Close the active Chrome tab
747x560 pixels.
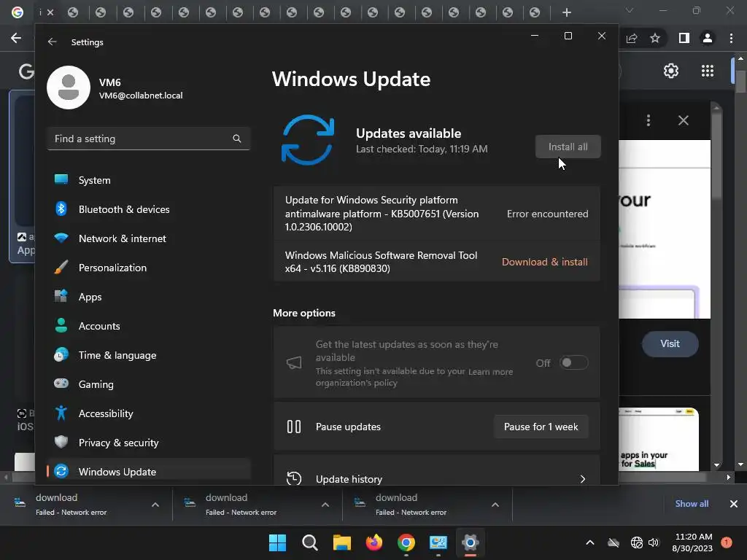(50, 12)
